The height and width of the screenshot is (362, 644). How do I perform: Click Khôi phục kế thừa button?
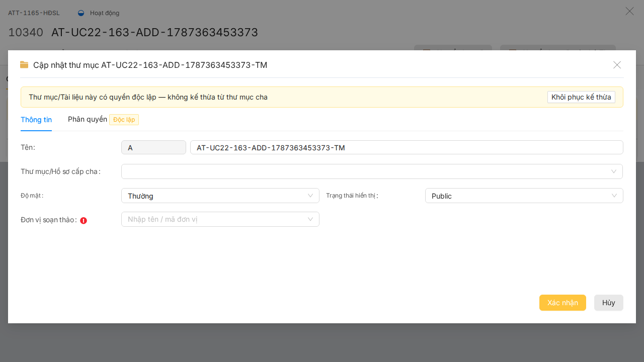click(x=581, y=97)
